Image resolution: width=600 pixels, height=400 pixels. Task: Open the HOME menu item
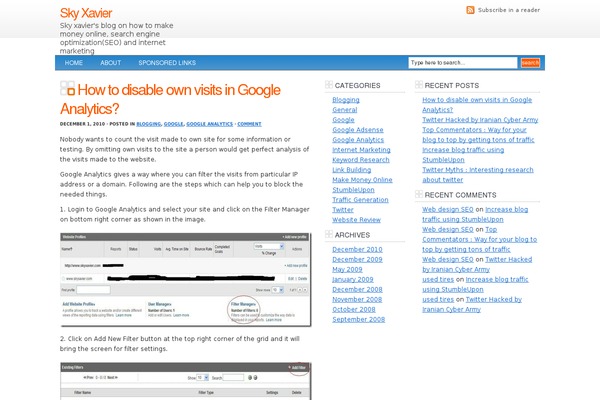pyautogui.click(x=73, y=63)
